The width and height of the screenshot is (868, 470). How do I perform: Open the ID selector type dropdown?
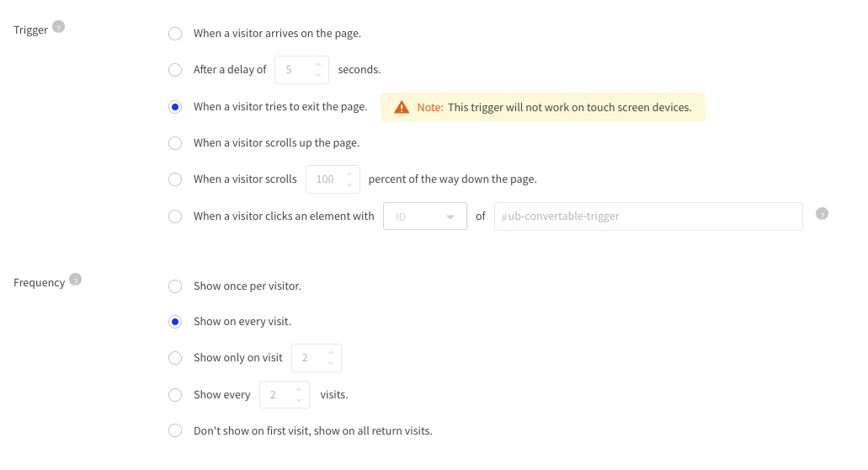point(424,216)
